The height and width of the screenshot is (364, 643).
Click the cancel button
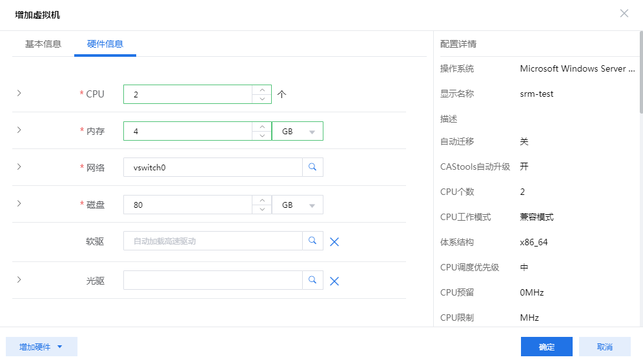click(x=604, y=347)
